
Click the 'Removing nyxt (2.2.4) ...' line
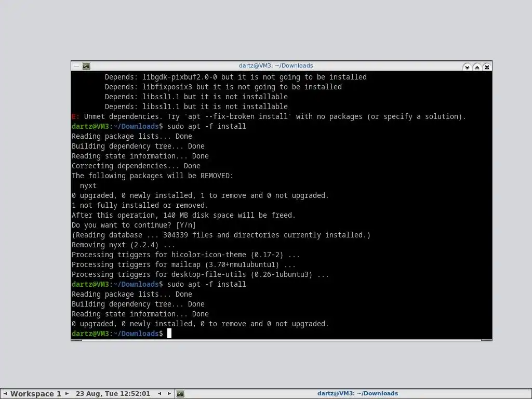[x=123, y=245]
